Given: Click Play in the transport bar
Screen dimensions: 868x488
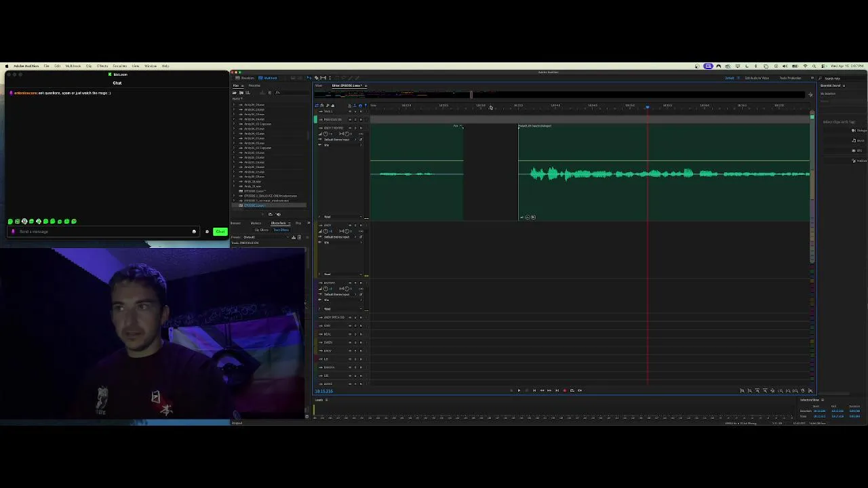Looking at the screenshot, I should coord(519,390).
